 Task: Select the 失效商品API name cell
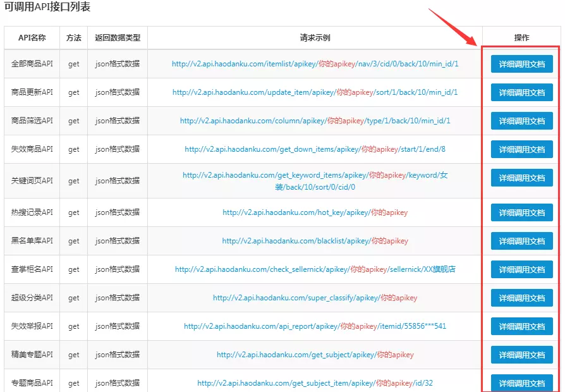click(x=32, y=149)
